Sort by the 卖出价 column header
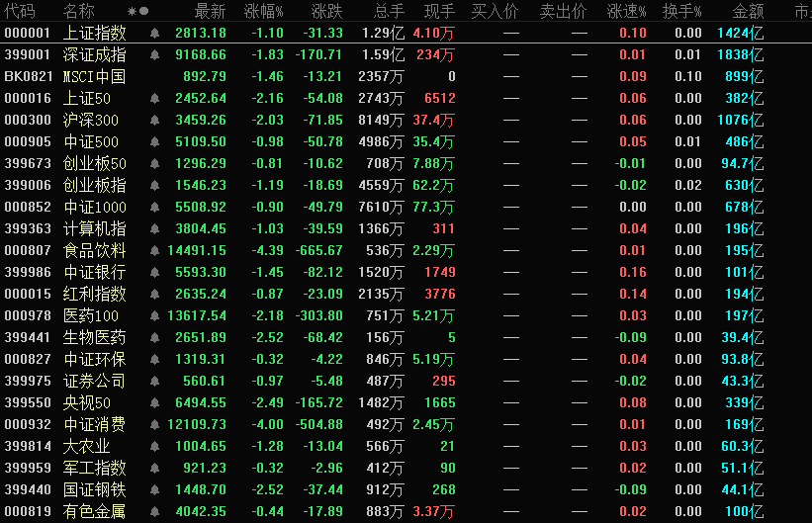 click(564, 11)
